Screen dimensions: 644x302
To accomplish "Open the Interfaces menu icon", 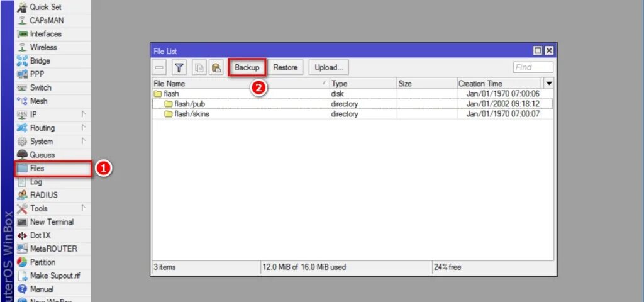I will coord(22,34).
